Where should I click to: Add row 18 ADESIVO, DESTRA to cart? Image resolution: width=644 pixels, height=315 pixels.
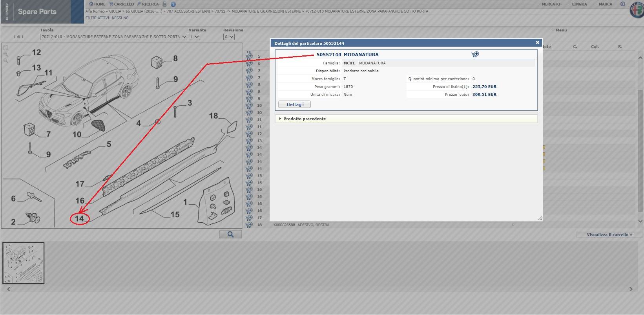249,225
